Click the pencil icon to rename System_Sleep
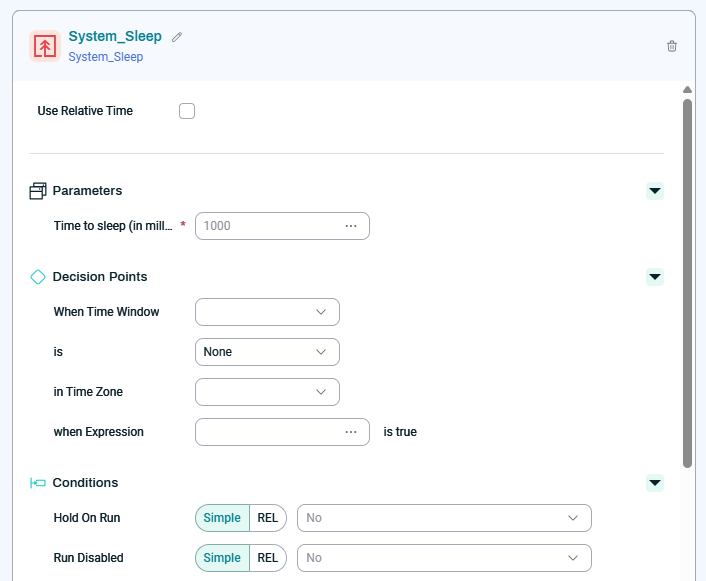 [177, 37]
